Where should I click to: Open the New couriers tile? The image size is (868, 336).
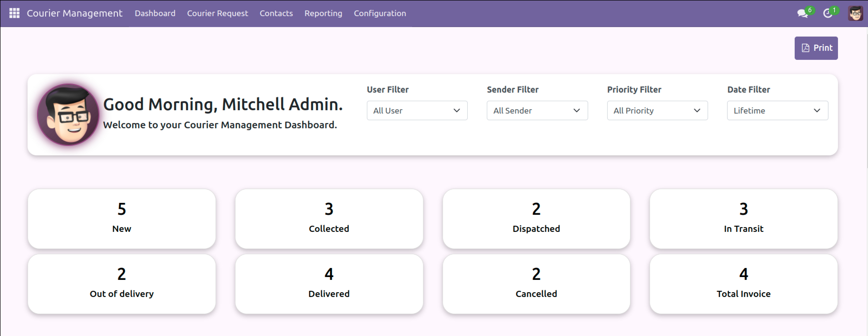pyautogui.click(x=122, y=219)
